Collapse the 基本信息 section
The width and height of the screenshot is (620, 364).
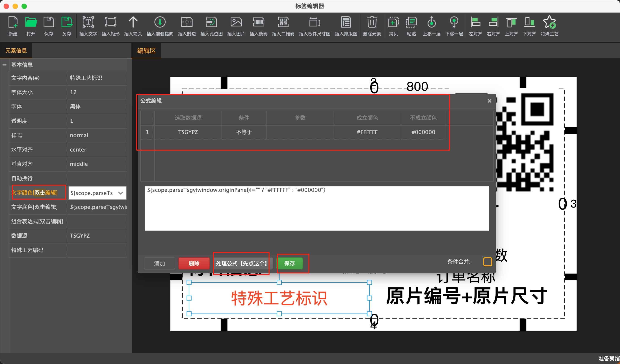point(4,65)
